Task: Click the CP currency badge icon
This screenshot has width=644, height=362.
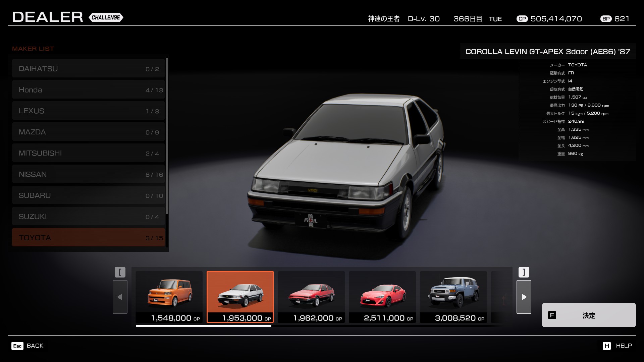Action: click(x=522, y=19)
